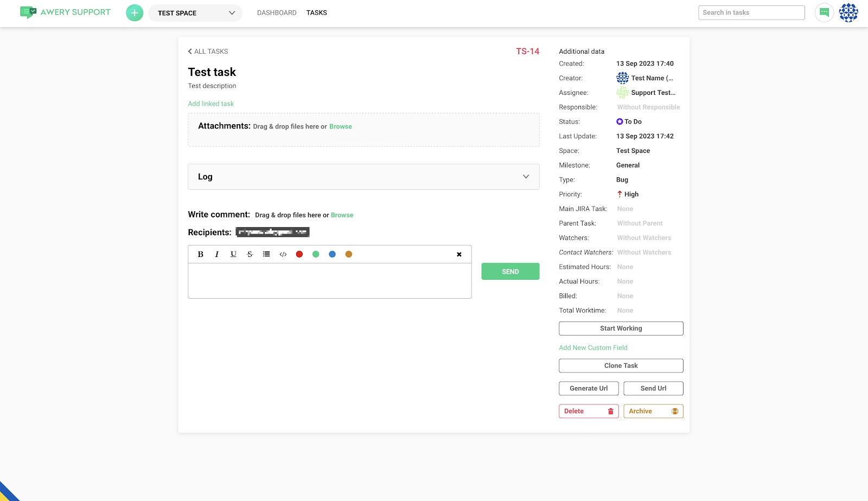This screenshot has height=501, width=868.
Task: Open the chat messages icon
Action: coord(824,12)
